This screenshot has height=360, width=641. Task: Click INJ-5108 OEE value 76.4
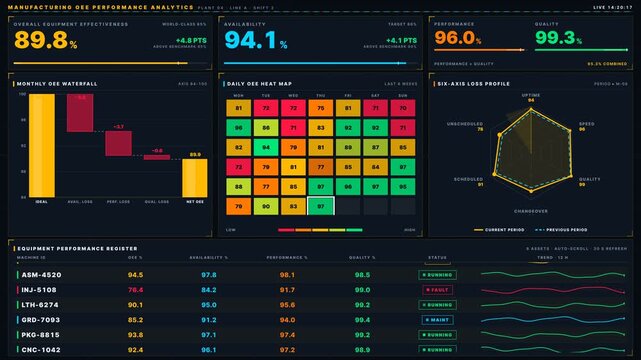(x=135, y=290)
